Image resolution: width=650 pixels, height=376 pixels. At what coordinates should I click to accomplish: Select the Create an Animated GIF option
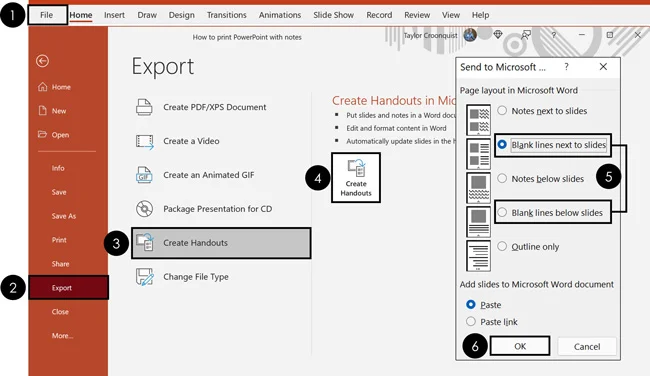click(x=221, y=175)
